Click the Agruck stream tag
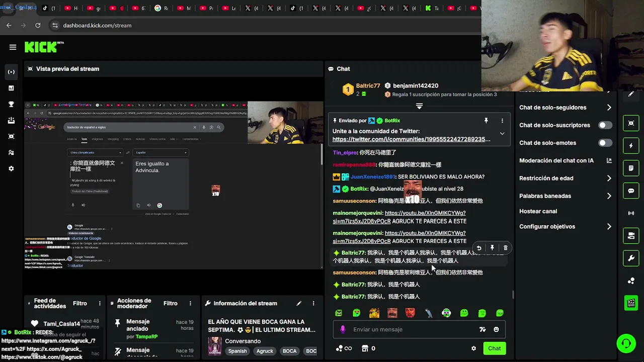Image resolution: width=644 pixels, height=362 pixels. [265, 351]
